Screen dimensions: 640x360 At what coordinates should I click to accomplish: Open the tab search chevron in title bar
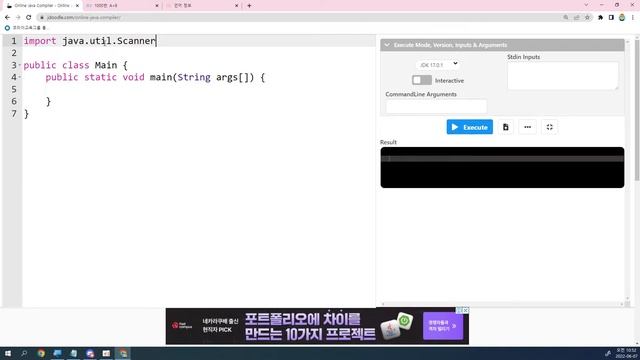pyautogui.click(x=586, y=5)
